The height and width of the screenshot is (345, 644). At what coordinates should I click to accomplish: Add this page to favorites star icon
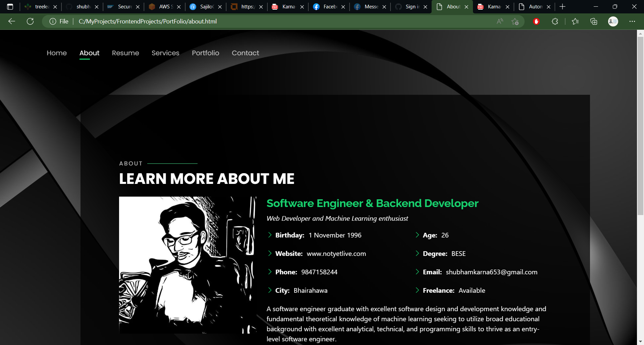[x=515, y=21]
